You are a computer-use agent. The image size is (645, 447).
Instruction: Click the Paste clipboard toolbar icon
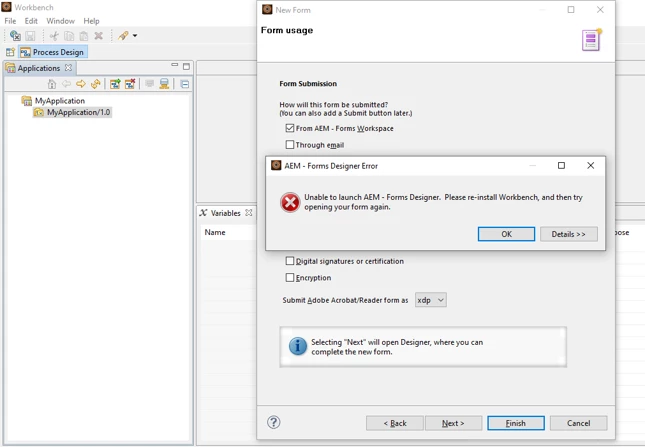click(84, 36)
